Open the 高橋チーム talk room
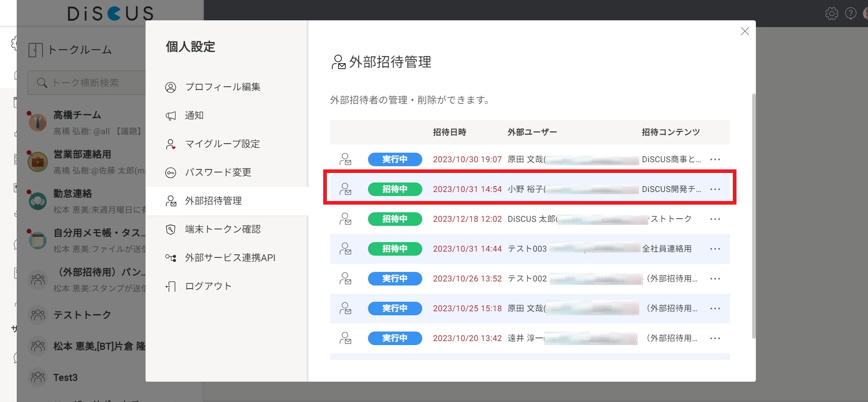Screen dimensions: 868x402 pyautogui.click(x=86, y=122)
